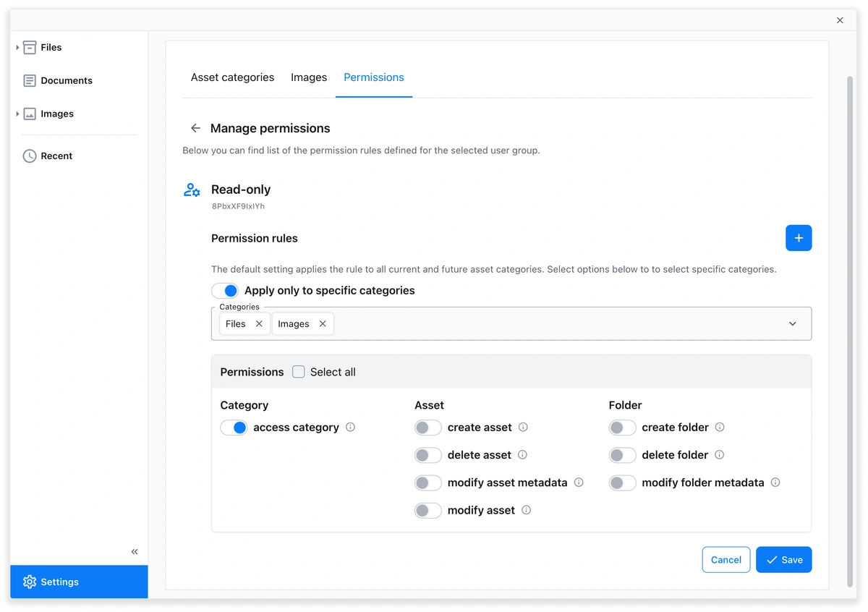Switch to the Asset categories tab
The height and width of the screenshot is (612, 868).
coord(232,77)
